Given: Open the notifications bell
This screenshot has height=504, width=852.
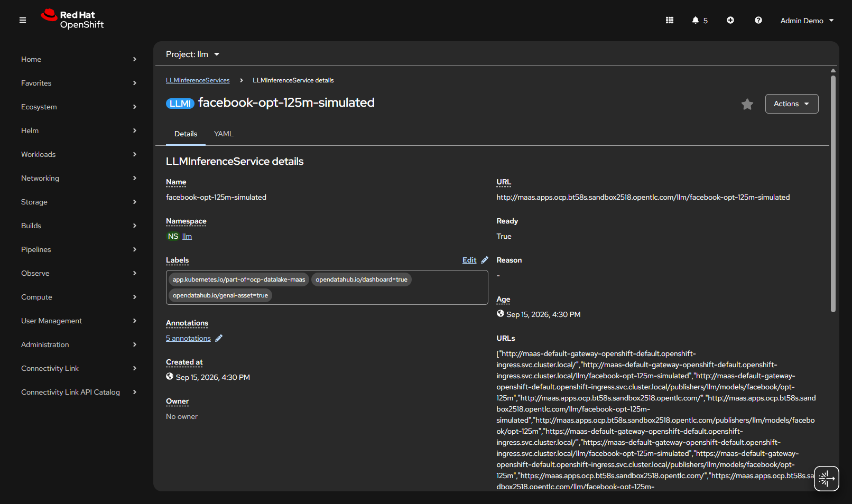Looking at the screenshot, I should (699, 20).
